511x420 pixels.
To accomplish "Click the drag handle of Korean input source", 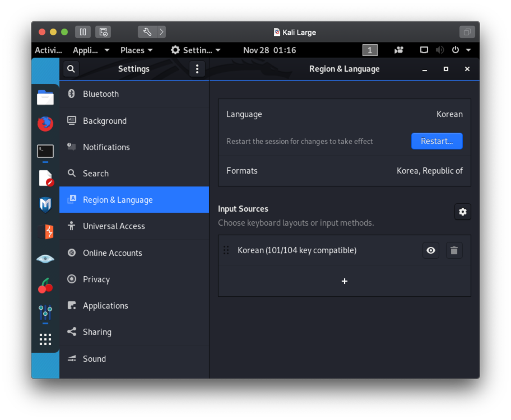I will click(226, 250).
